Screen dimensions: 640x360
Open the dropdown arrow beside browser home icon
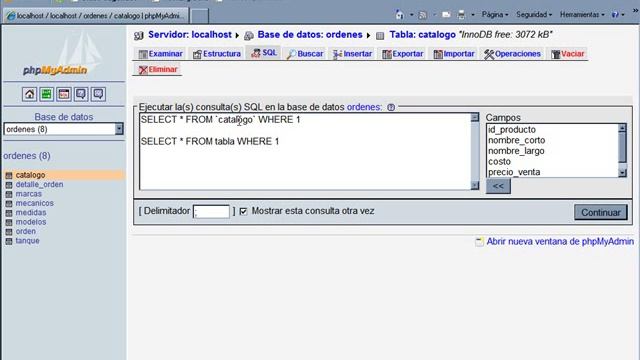click(x=411, y=15)
